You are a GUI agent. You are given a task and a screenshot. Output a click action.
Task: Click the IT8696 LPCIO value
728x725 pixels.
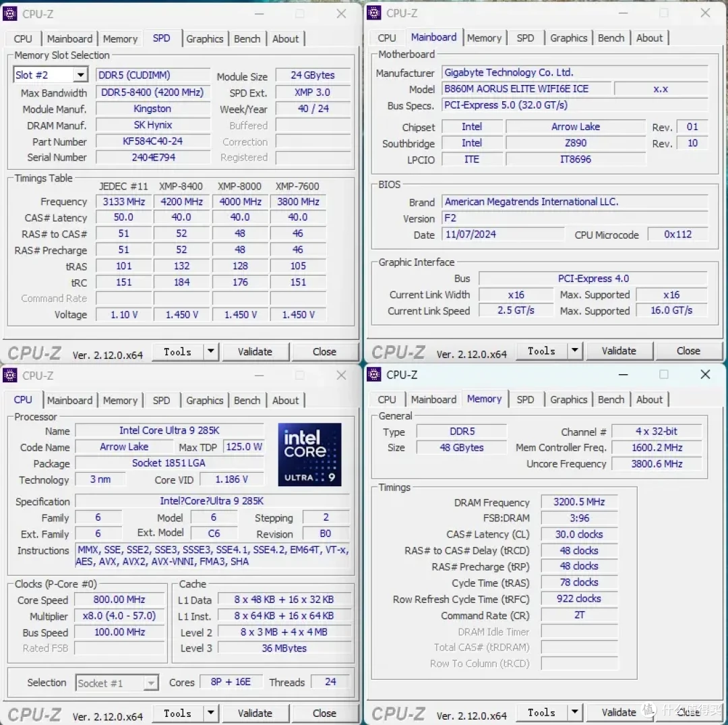pyautogui.click(x=575, y=159)
